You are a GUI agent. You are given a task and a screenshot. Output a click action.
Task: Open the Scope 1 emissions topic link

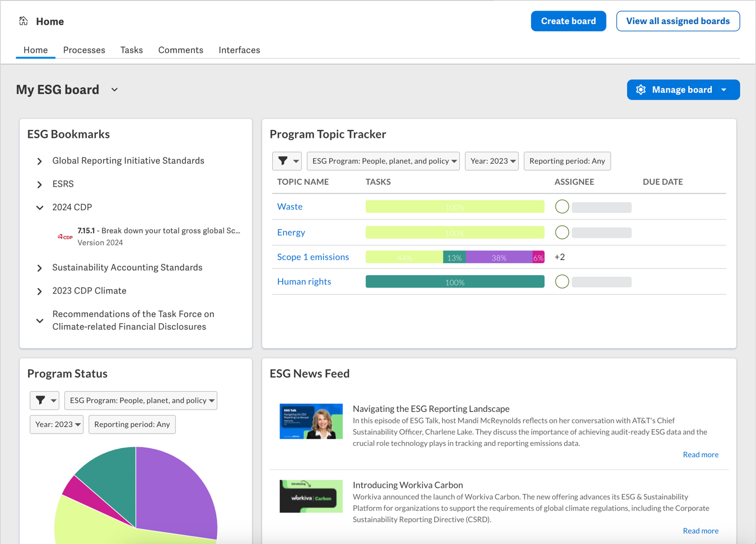313,257
